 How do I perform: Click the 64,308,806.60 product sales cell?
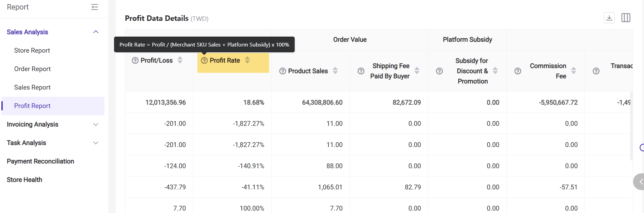coord(322,103)
